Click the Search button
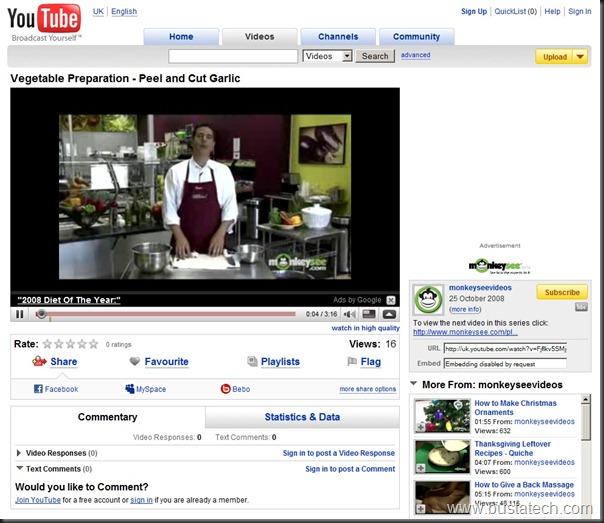This screenshot has width=604, height=523. tap(375, 56)
